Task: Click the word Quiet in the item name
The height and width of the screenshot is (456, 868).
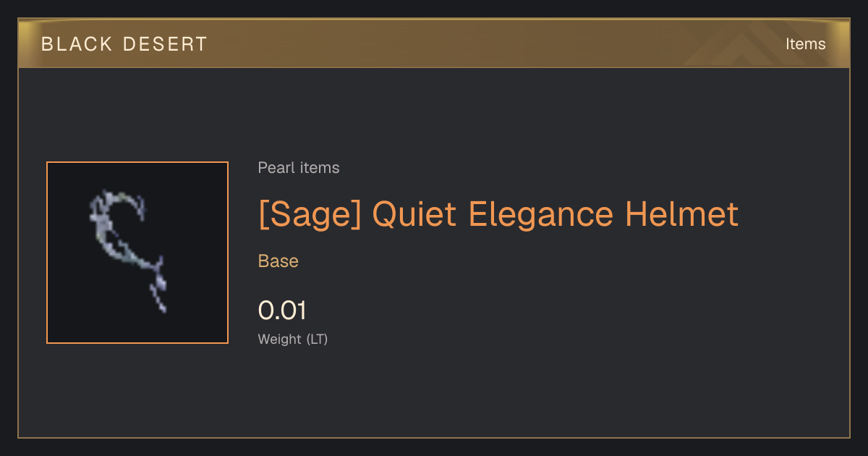Action: tap(414, 214)
